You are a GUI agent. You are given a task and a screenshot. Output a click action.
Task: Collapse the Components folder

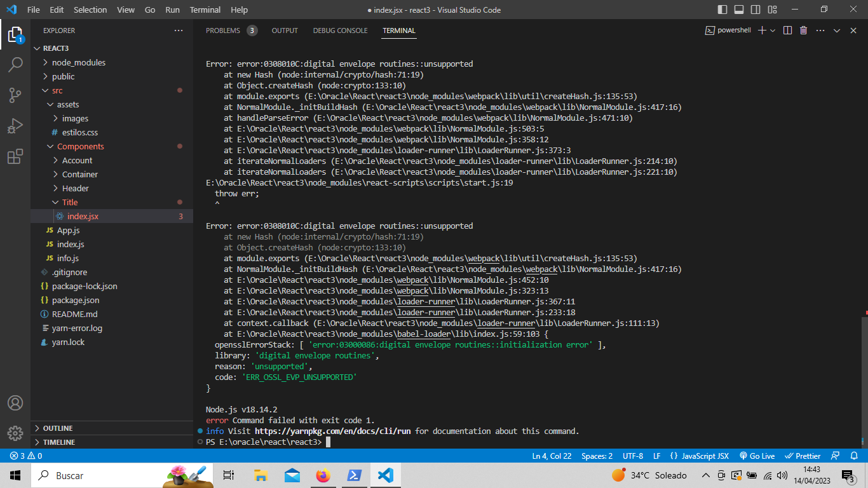tap(81, 146)
